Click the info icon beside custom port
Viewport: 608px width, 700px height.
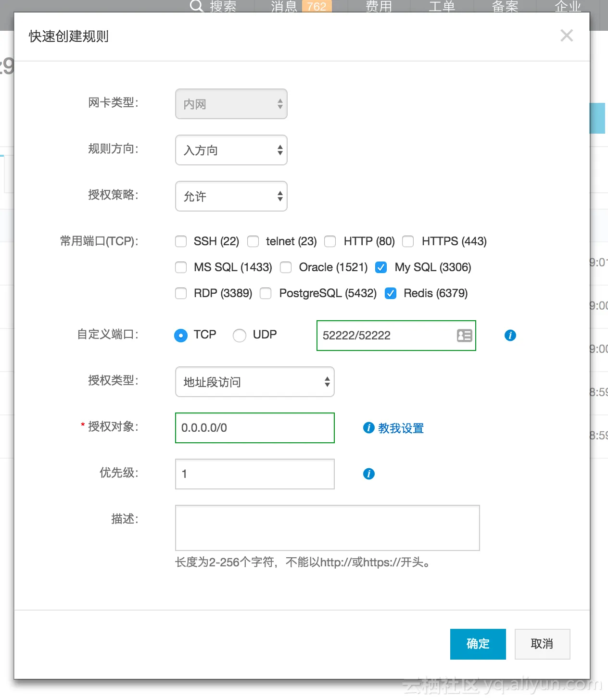pos(510,336)
